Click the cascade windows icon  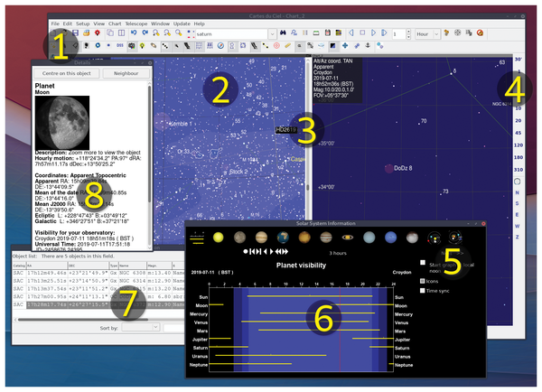click(x=110, y=33)
